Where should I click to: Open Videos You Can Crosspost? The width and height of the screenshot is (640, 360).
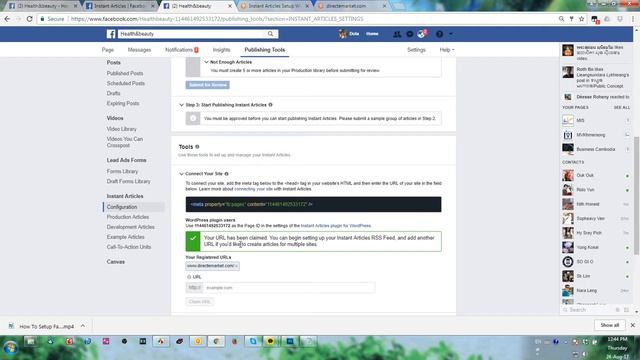[x=125, y=142]
